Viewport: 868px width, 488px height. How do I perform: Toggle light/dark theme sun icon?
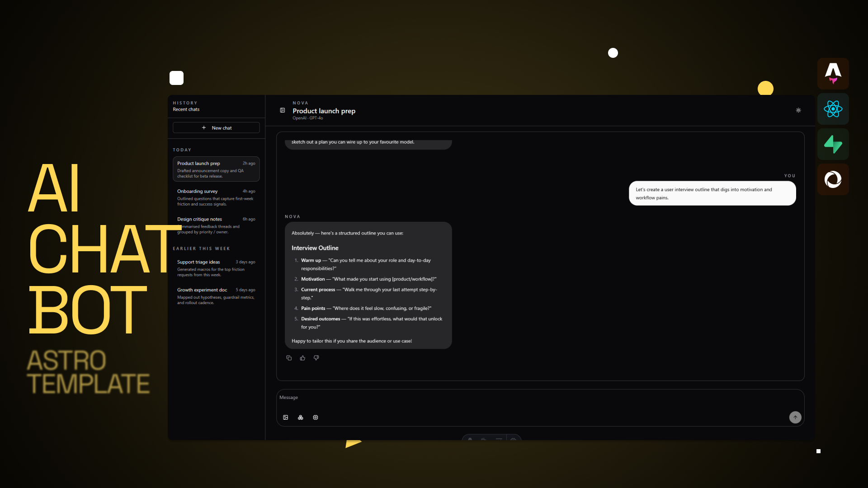point(798,110)
